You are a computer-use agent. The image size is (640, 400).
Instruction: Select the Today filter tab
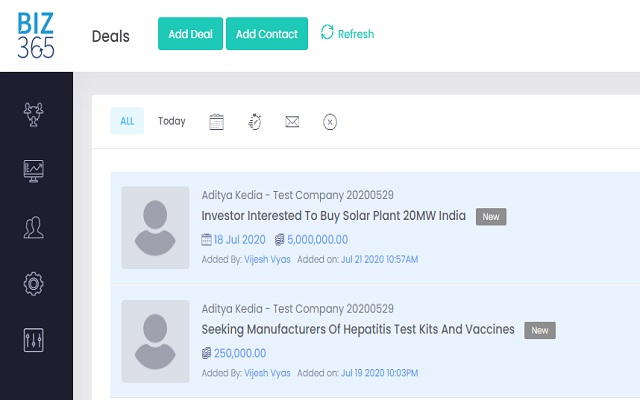172,121
